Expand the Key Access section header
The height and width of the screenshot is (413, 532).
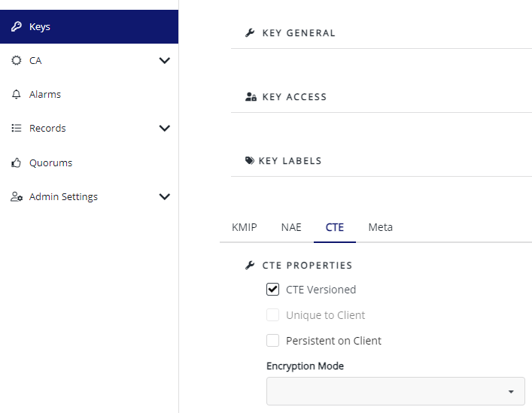click(x=294, y=97)
